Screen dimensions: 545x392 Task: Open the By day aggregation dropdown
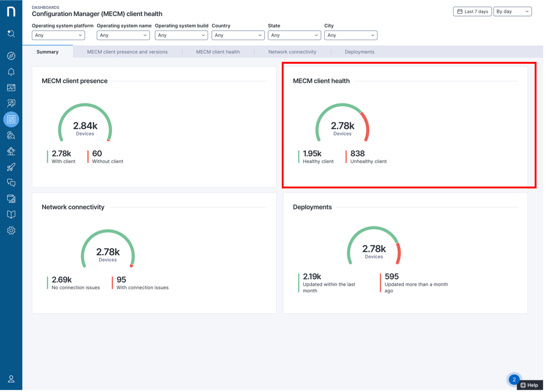pos(512,11)
